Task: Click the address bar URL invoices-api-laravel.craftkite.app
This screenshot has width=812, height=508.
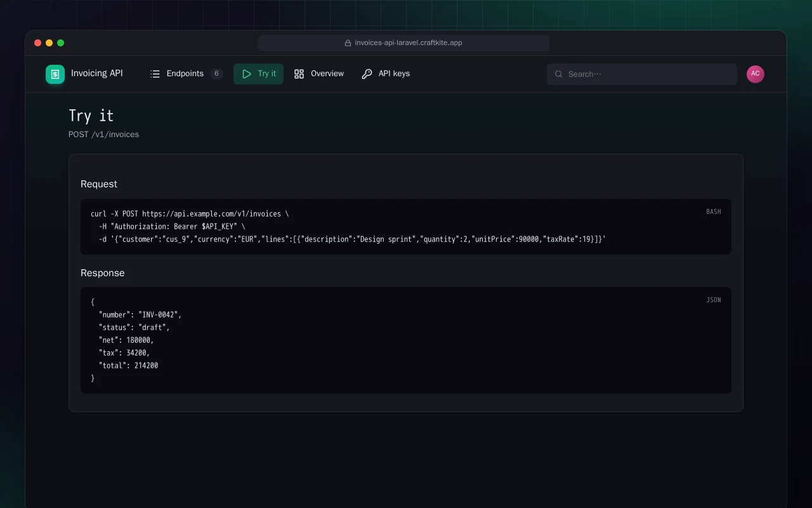Action: [x=409, y=43]
